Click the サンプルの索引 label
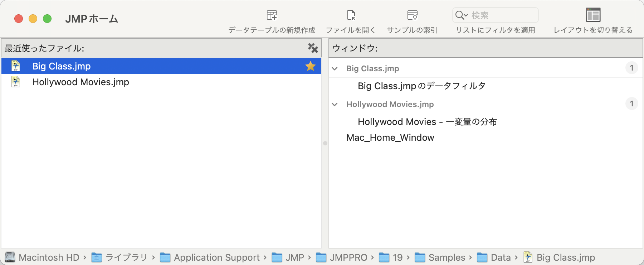This screenshot has width=644, height=265. (x=412, y=30)
